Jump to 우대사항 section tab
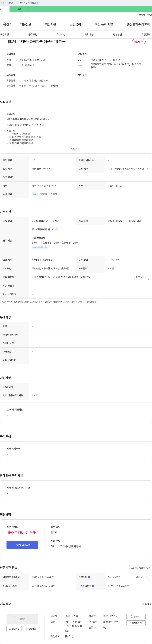 coord(61,34)
